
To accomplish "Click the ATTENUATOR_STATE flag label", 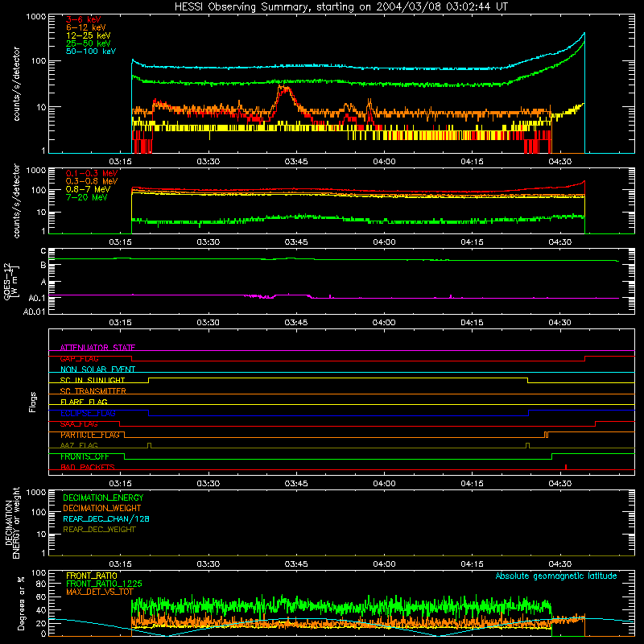I will click(97, 348).
